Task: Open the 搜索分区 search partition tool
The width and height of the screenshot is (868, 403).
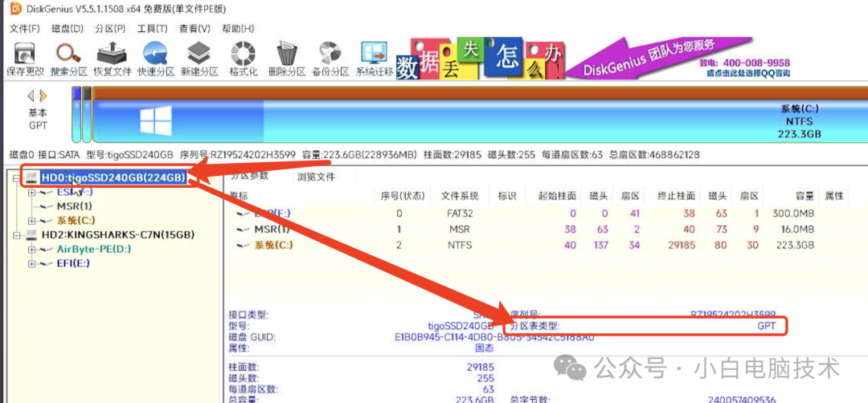Action: coord(68,59)
